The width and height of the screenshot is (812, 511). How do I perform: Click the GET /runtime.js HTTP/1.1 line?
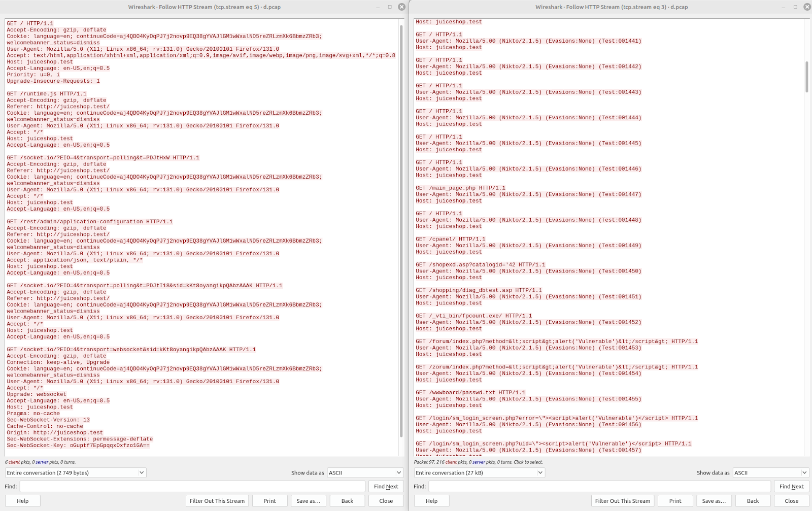click(47, 94)
